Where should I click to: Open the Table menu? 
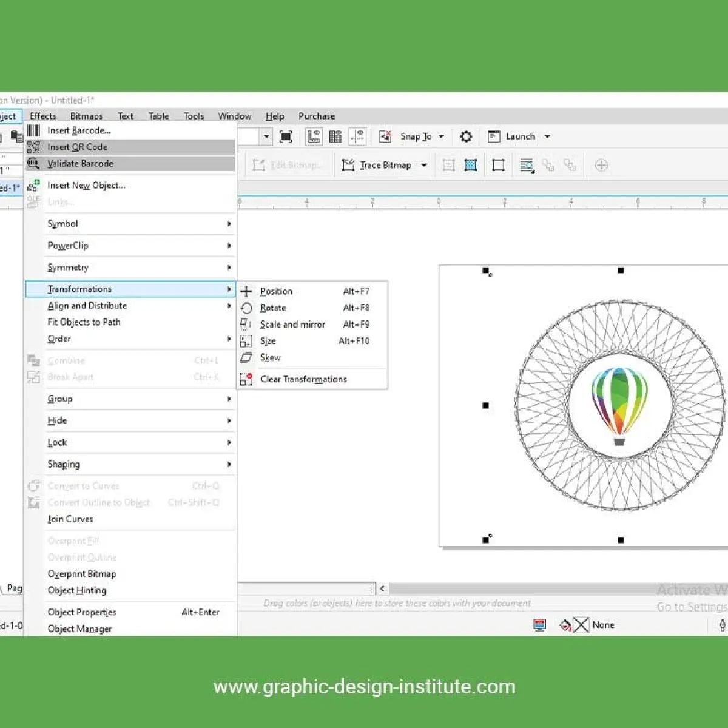pyautogui.click(x=159, y=116)
